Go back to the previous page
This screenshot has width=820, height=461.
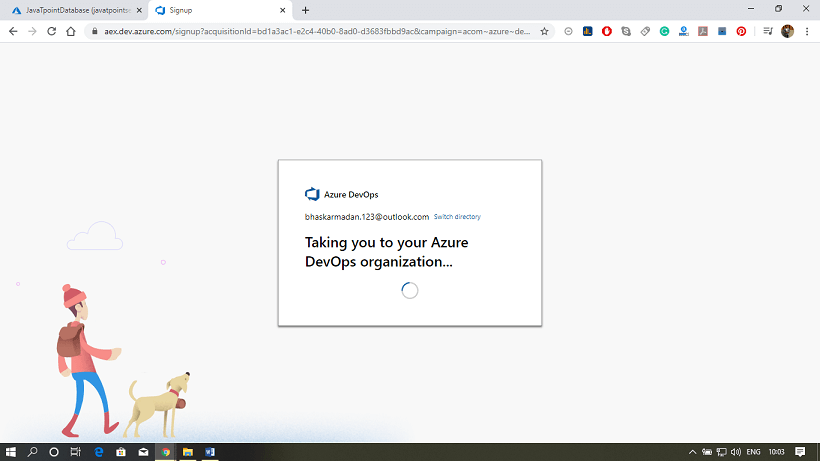tap(13, 31)
